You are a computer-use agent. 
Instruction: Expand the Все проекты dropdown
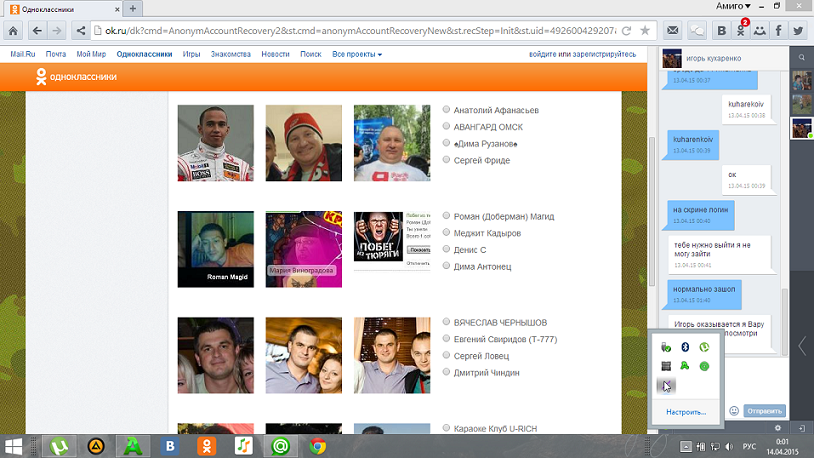tap(357, 54)
